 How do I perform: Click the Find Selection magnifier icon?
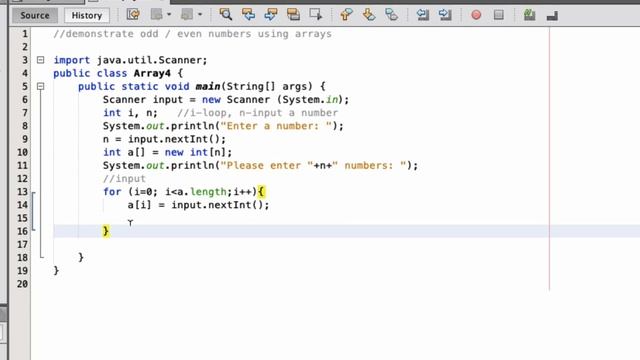pos(226,15)
